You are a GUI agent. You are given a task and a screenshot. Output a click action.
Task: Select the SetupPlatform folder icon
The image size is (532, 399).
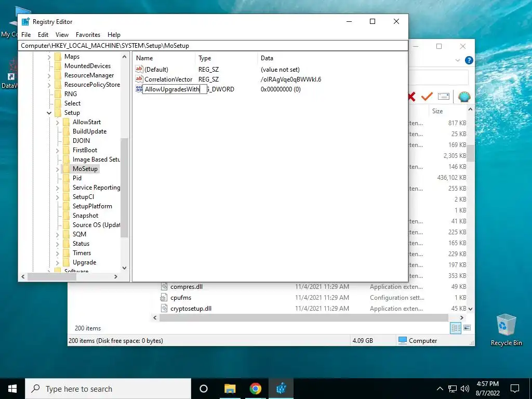pyautogui.click(x=66, y=206)
